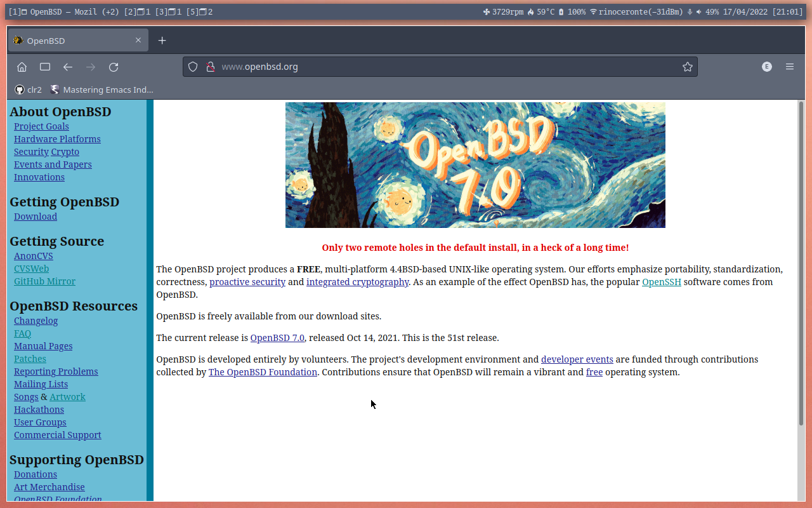
Task: Bookmark this page with star icon
Action: [x=688, y=67]
